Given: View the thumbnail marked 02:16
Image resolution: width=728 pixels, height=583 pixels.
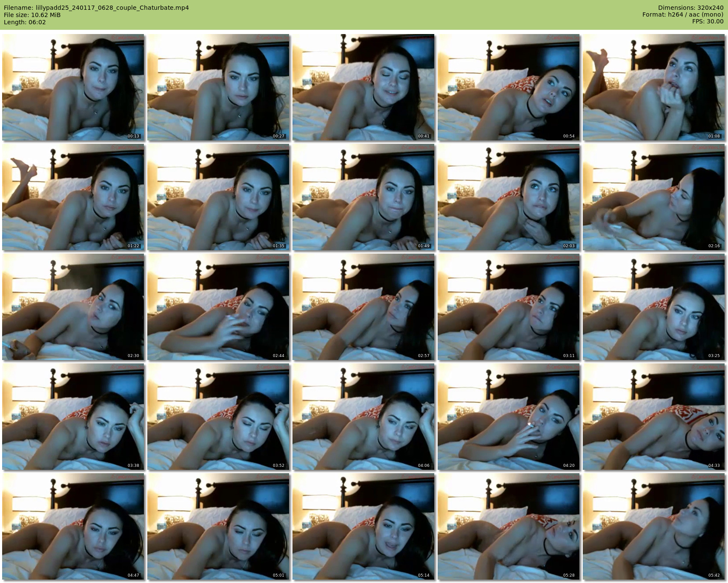Looking at the screenshot, I should coord(654,197).
